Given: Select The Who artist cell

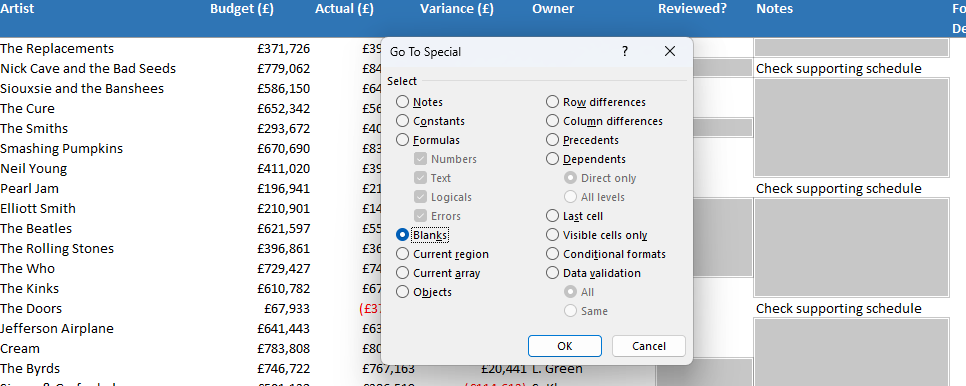Looking at the screenshot, I should pos(28,268).
